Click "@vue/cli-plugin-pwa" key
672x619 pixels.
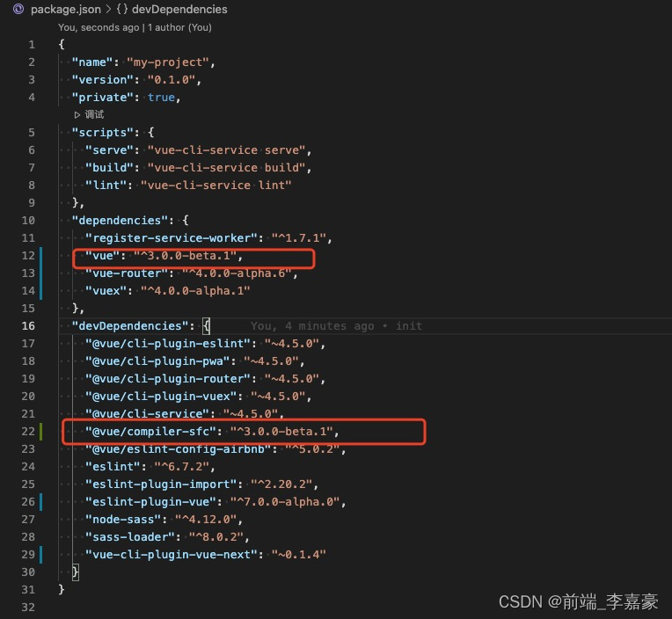point(157,361)
